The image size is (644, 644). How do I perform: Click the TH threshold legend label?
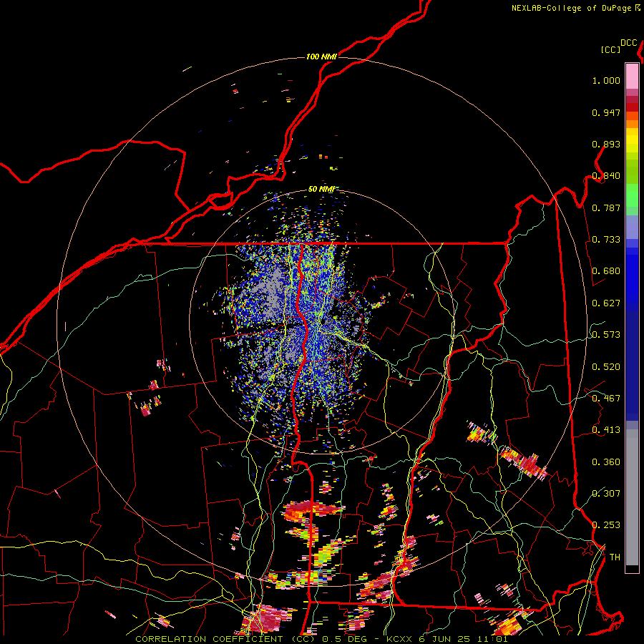[x=615, y=557]
